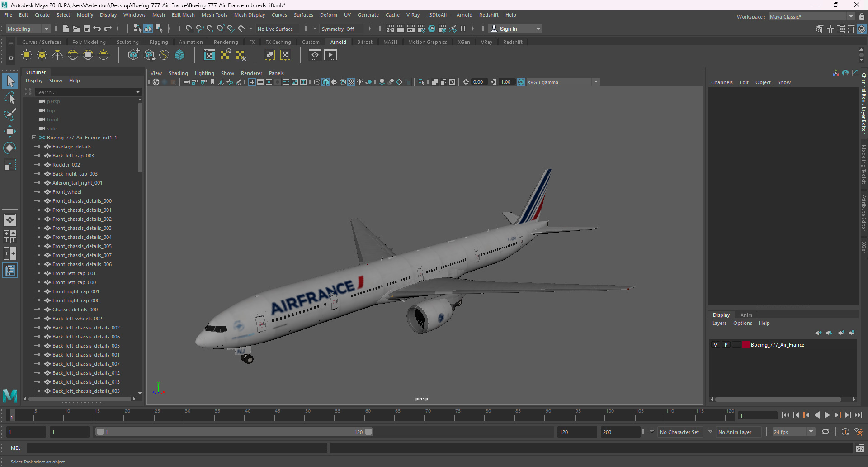Toggle the P playback box of the layer
Screen dimensions: 868x467
(x=726, y=345)
